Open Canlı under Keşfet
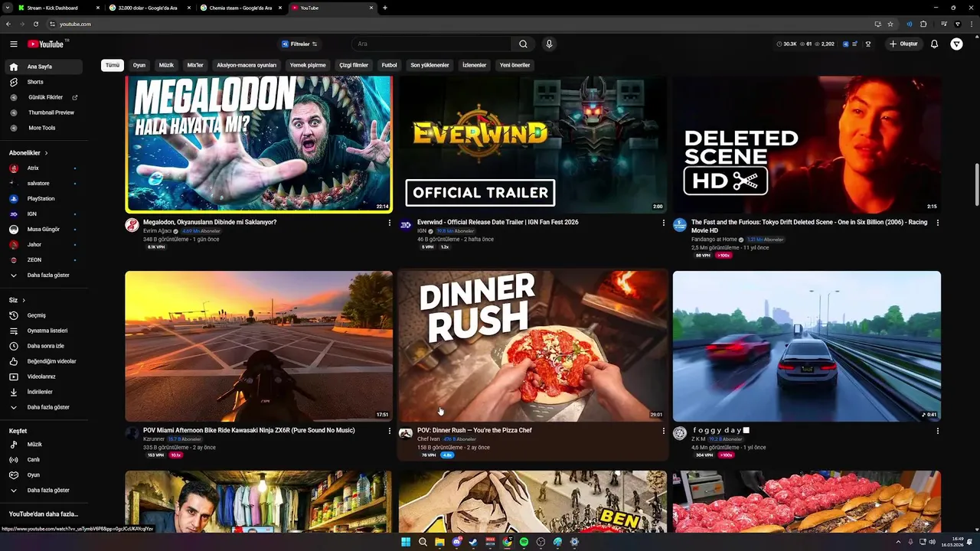 tap(42, 460)
